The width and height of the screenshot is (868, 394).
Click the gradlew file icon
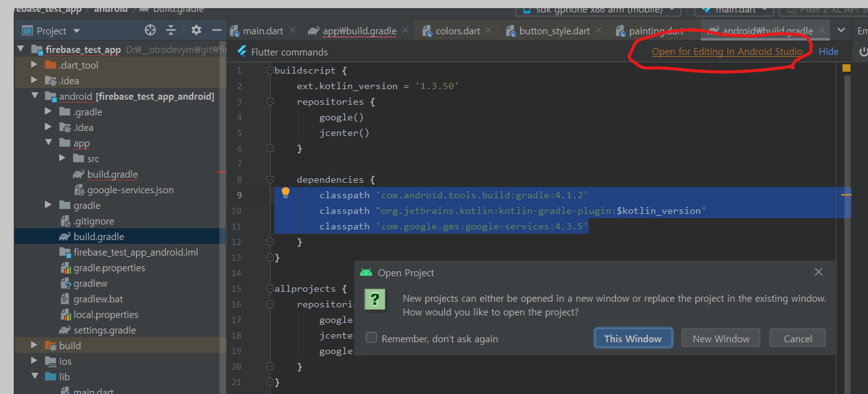pyautogui.click(x=65, y=284)
